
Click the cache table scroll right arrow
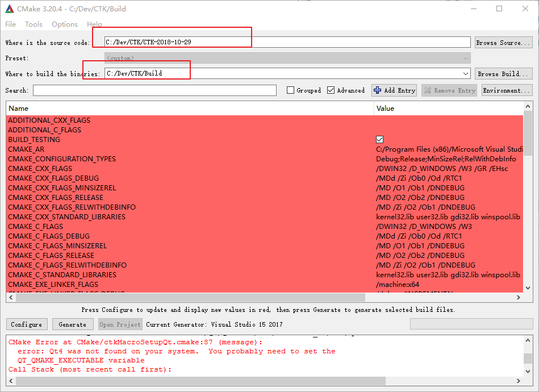519,298
